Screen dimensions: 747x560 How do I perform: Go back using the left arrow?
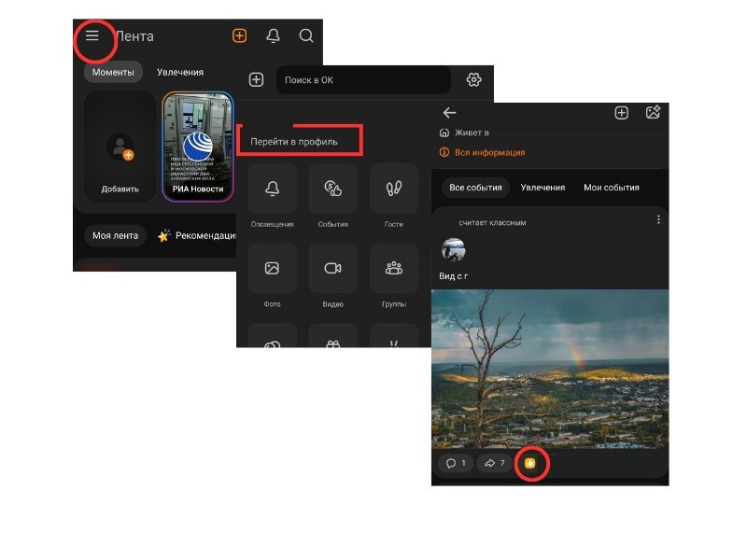(x=449, y=113)
